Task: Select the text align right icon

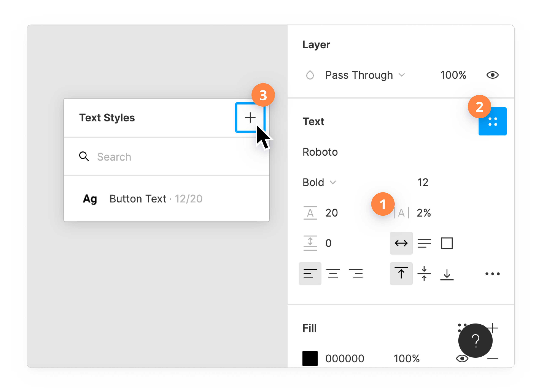Action: click(x=356, y=273)
